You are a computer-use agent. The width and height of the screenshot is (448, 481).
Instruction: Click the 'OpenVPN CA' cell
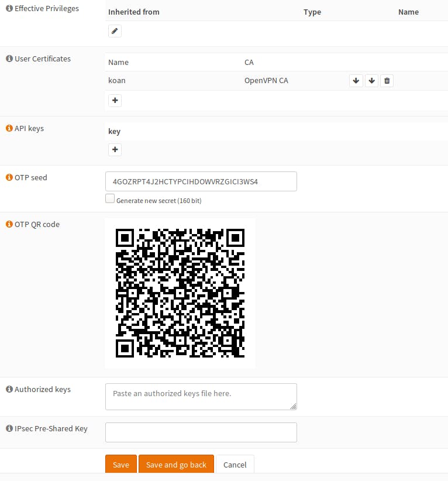[x=266, y=80]
